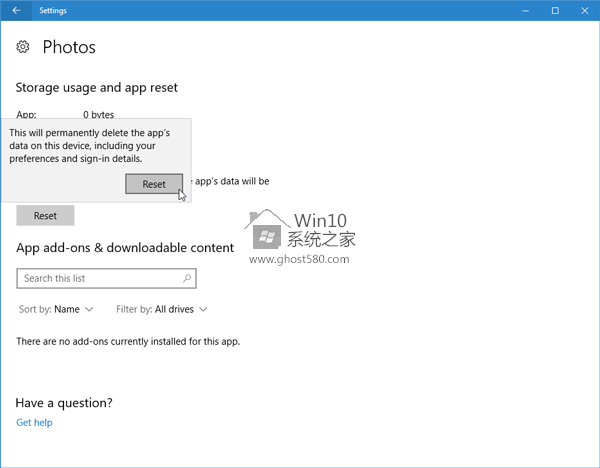Open the Sort by Name dropdown
The image size is (600, 468).
coord(56,309)
